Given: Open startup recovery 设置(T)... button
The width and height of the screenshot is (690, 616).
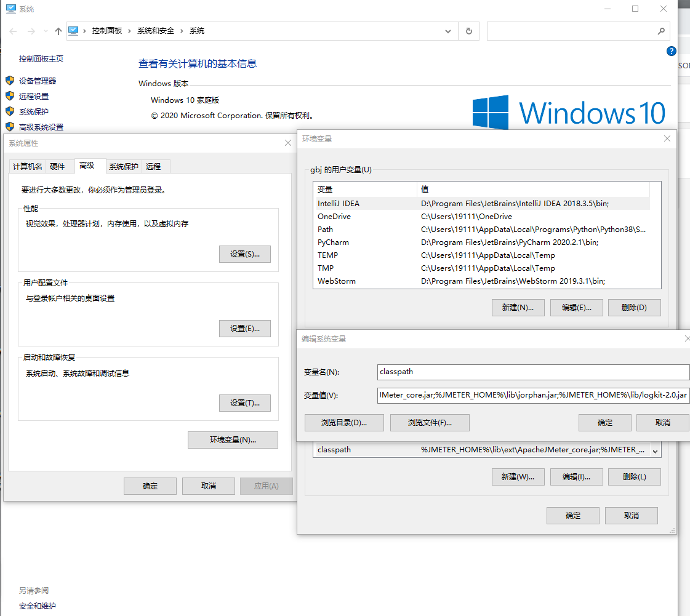Looking at the screenshot, I should point(244,403).
